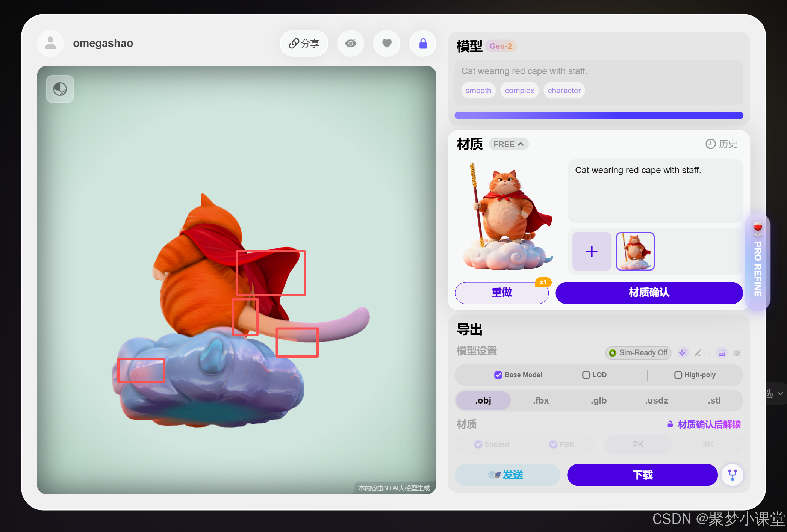Click the pencil edit icon in model settings
This screenshot has width=787, height=532.
pyautogui.click(x=698, y=353)
